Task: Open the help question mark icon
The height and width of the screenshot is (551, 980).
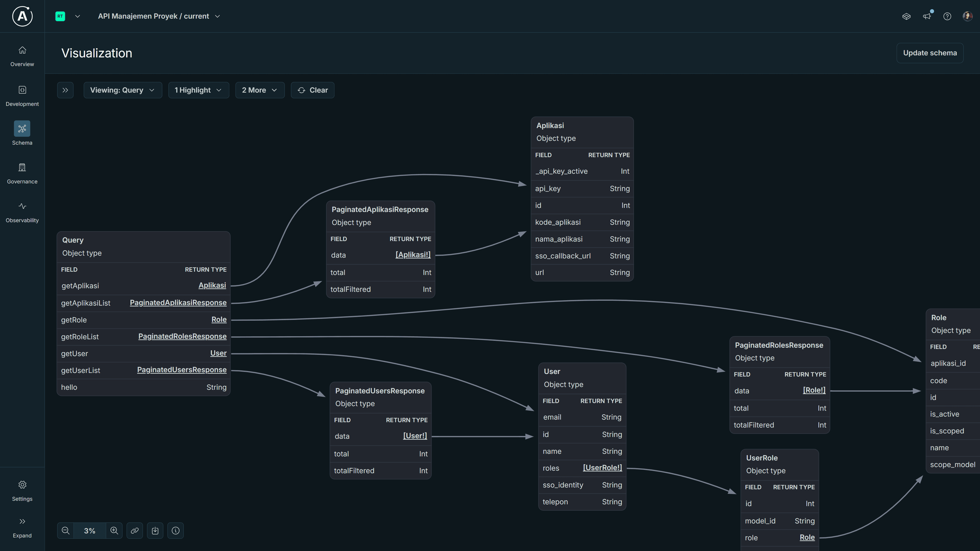Action: [x=947, y=16]
